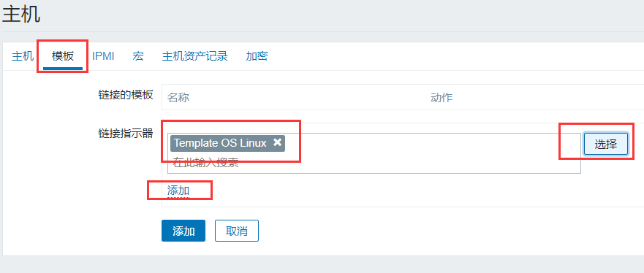The image size is (644, 273).
Task: Click the 名称 column header
Action: pyautogui.click(x=178, y=98)
